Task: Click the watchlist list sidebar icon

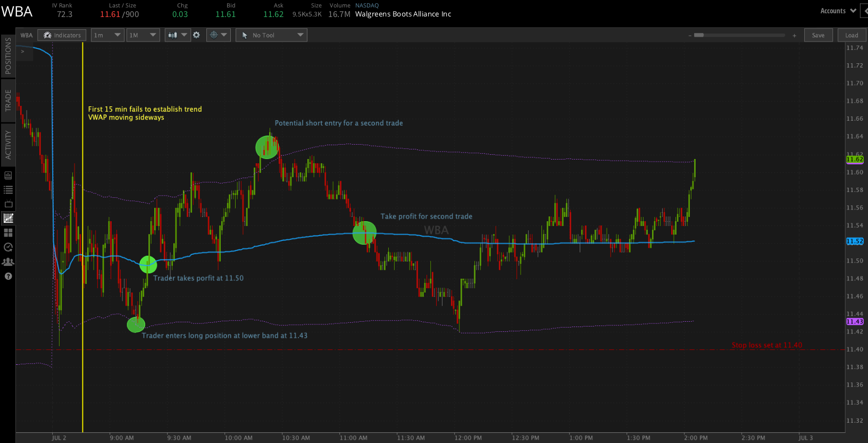Action: click(8, 189)
